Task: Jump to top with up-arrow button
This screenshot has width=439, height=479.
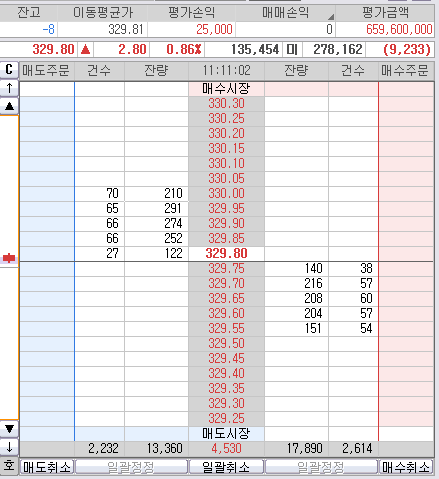Action: (x=9, y=88)
